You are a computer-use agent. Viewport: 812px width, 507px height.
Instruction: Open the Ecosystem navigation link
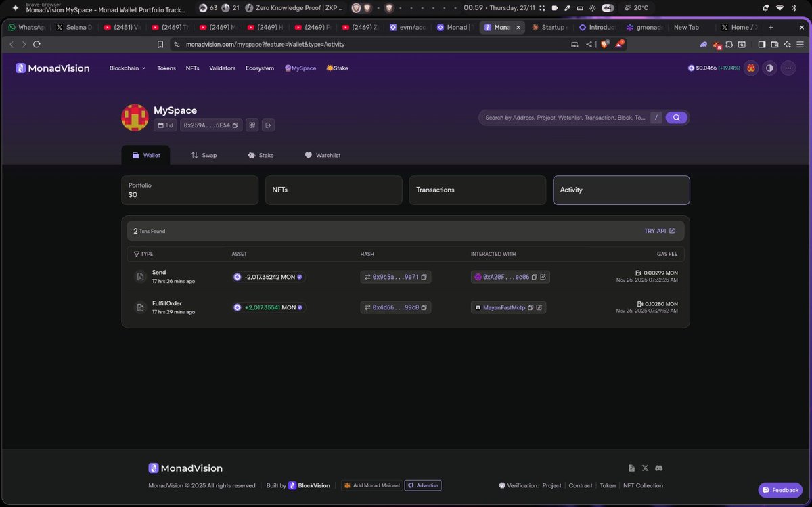[260, 68]
